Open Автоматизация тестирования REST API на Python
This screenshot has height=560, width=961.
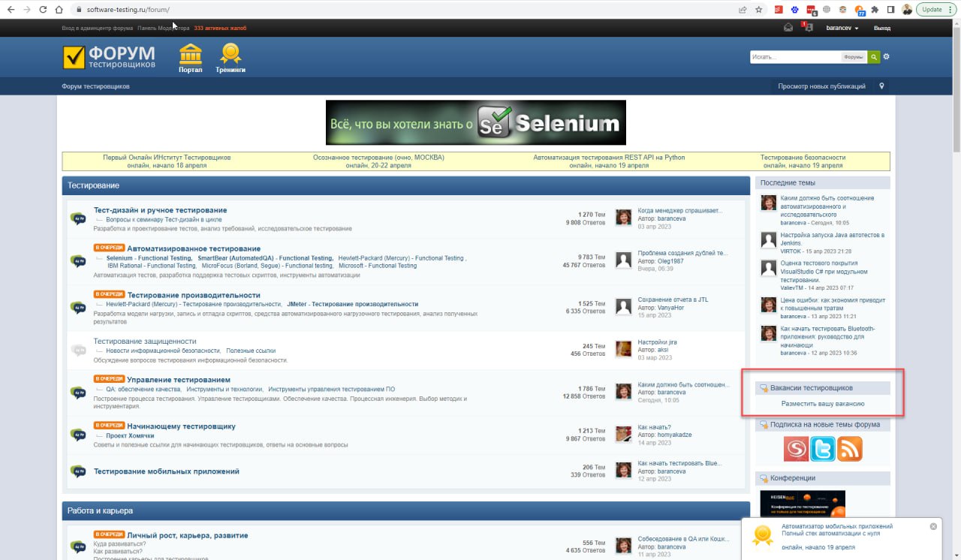[x=609, y=158]
